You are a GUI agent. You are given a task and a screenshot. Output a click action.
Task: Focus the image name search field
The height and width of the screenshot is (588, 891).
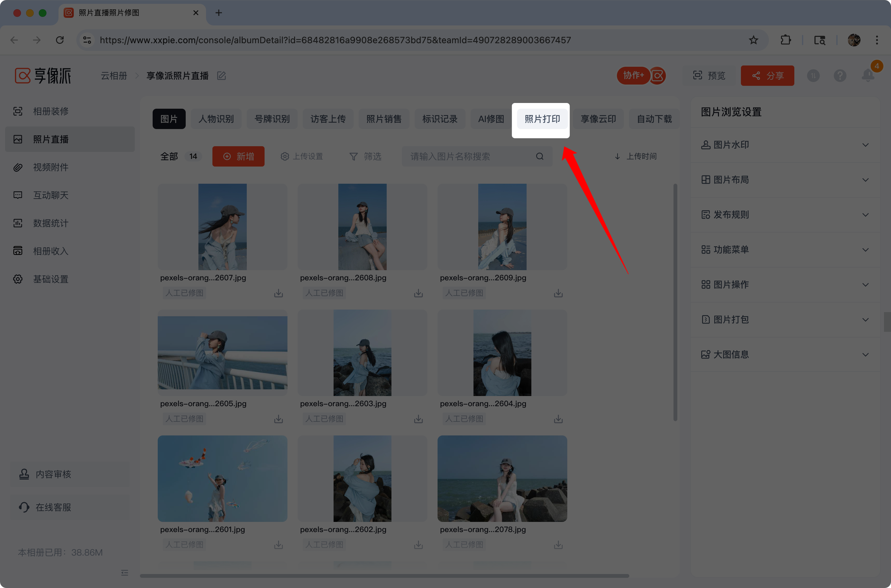[x=477, y=156]
